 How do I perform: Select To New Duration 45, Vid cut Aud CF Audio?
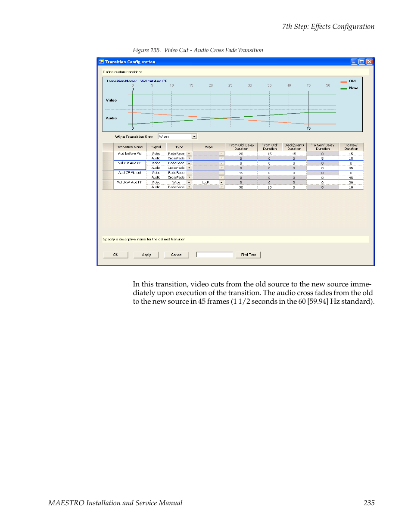tap(351, 168)
